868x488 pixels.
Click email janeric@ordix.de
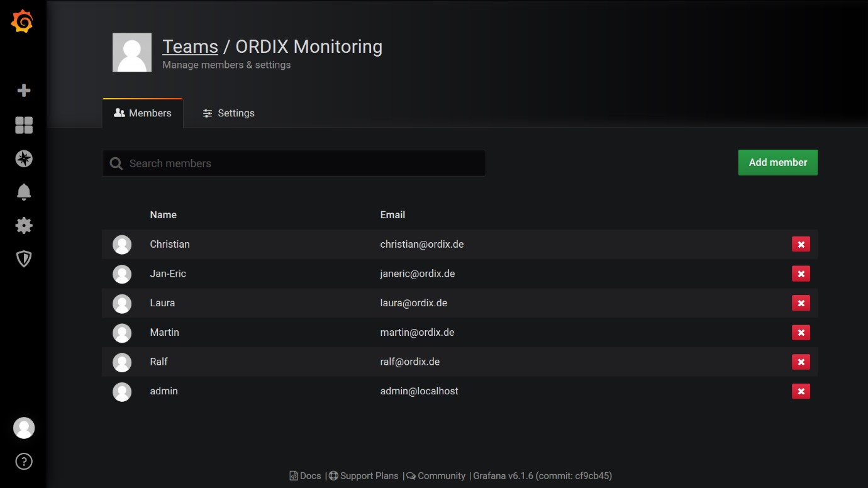(x=418, y=274)
